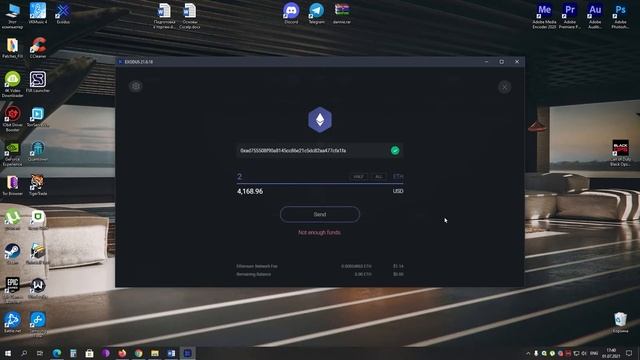Open the 4K Video Downloader shortcut

[x=12, y=84]
